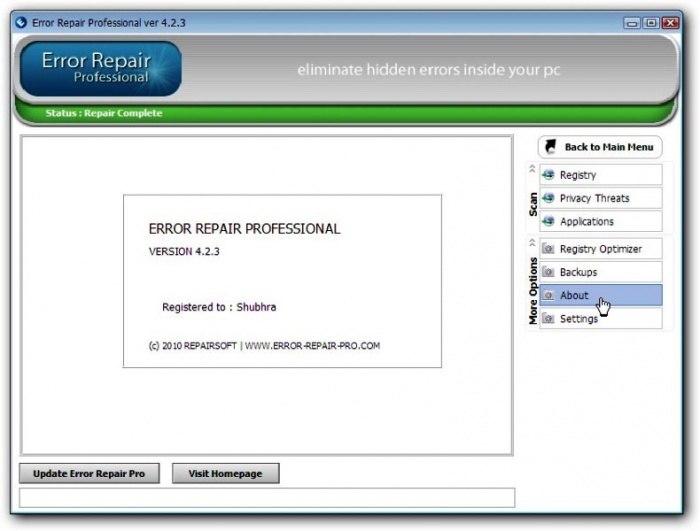Image resolution: width=700 pixels, height=531 pixels.
Task: Maximize the Error Repair Professional window
Action: click(x=651, y=23)
